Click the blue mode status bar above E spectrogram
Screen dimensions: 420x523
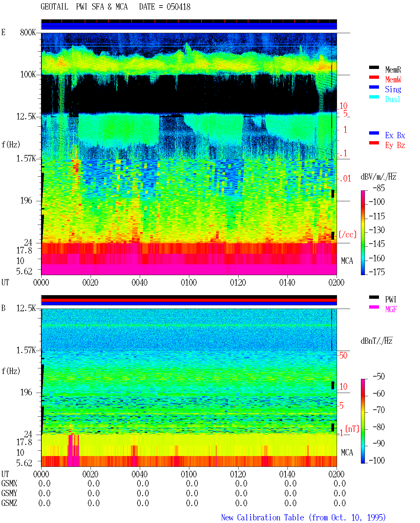[189, 26]
